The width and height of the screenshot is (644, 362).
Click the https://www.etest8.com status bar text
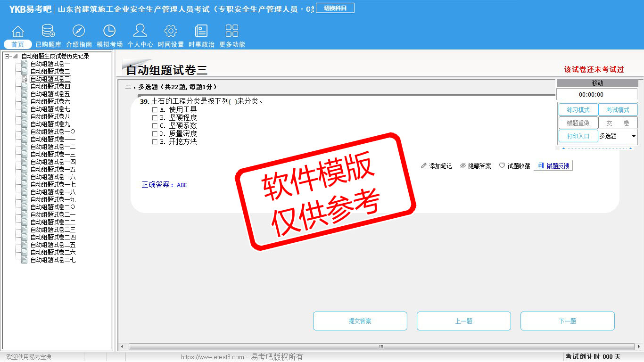coord(213,357)
